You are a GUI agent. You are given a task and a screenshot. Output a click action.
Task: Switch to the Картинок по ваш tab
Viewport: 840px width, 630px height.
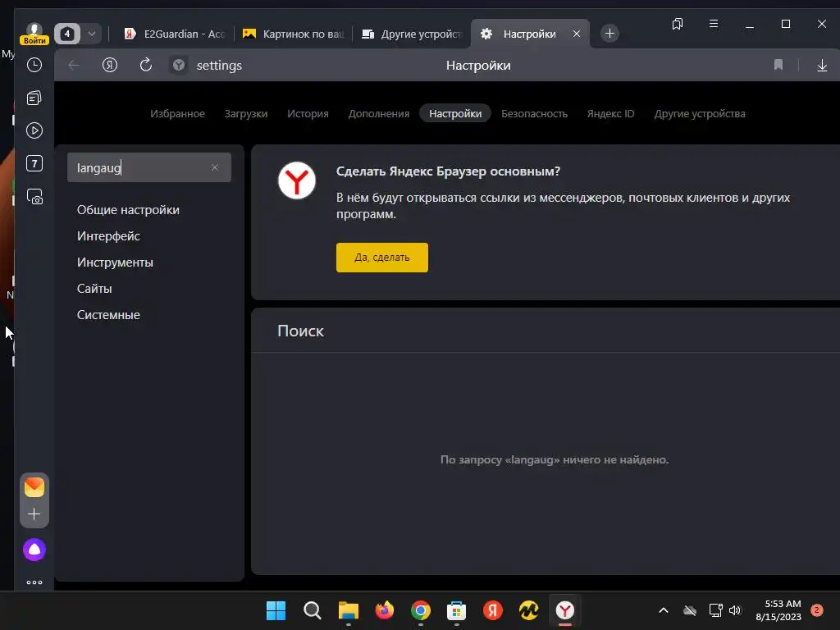pyautogui.click(x=293, y=34)
